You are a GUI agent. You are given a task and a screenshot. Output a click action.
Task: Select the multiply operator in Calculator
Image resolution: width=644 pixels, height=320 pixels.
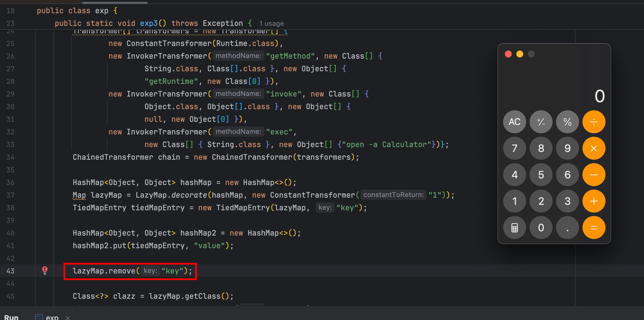pyautogui.click(x=594, y=148)
